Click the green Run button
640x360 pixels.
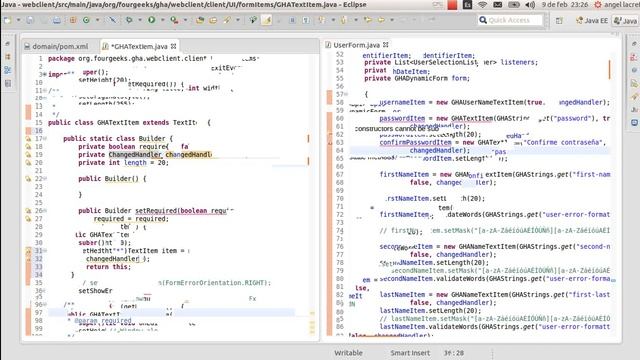pyautogui.click(x=151, y=20)
